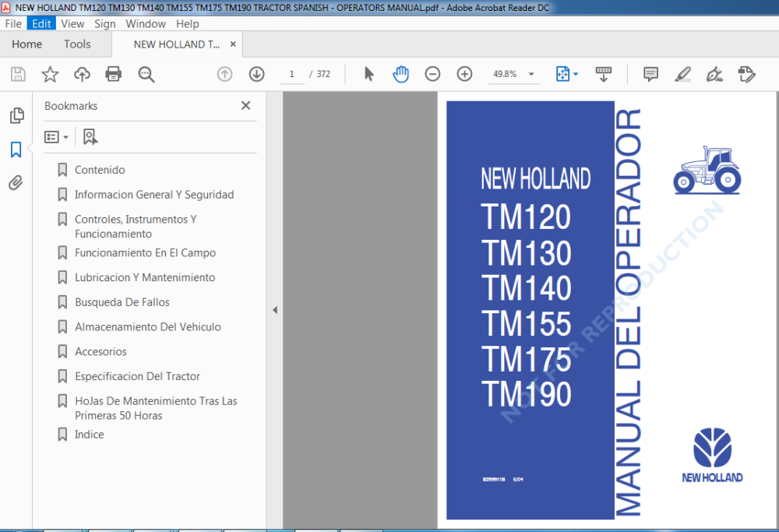The height and width of the screenshot is (532, 779).
Task: Open the Informacion General Y Seguridad bookmark
Action: click(x=154, y=195)
